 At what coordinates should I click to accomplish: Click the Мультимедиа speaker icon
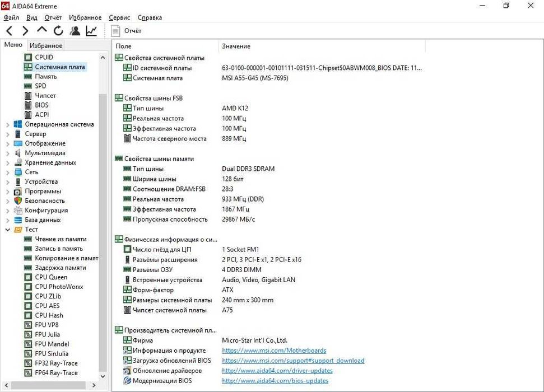pos(18,153)
